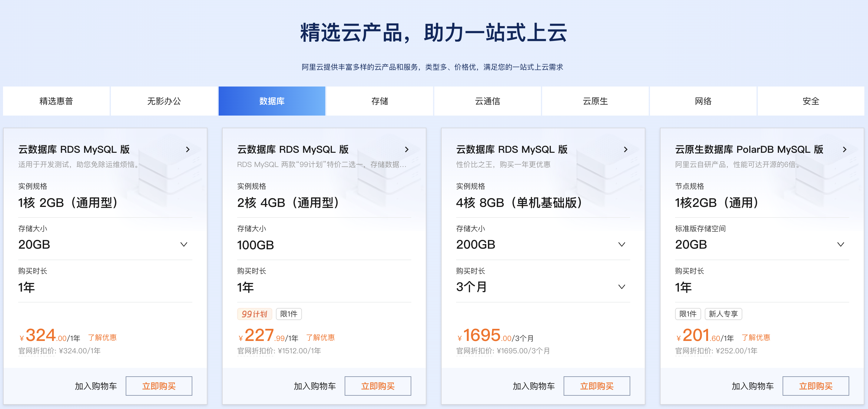Click 标准版存储空间 label in PolarDB card
This screenshot has height=409, width=868.
point(701,229)
